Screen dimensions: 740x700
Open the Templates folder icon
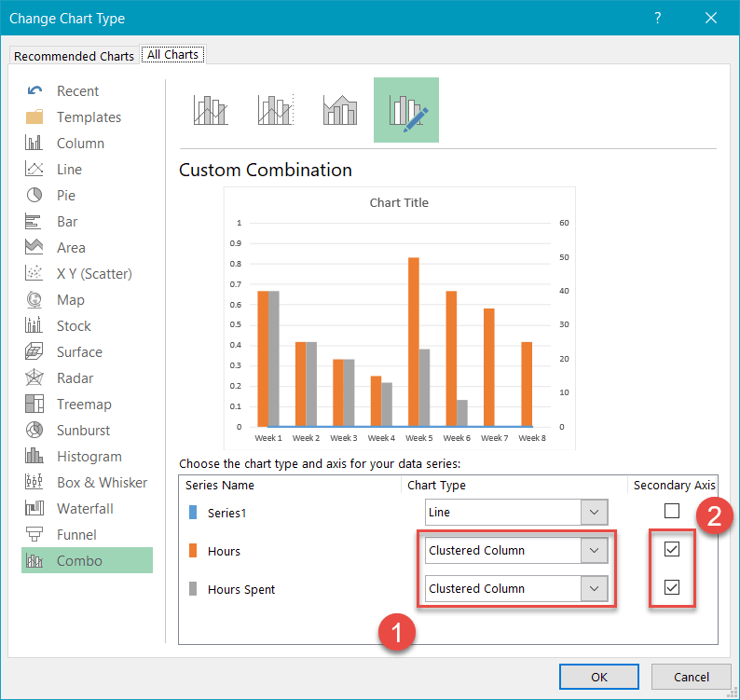click(34, 117)
